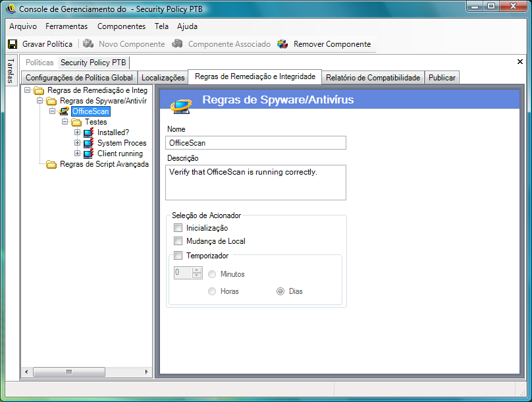This screenshot has height=402, width=532.
Task: Select the Testes tree item
Action: tap(95, 122)
